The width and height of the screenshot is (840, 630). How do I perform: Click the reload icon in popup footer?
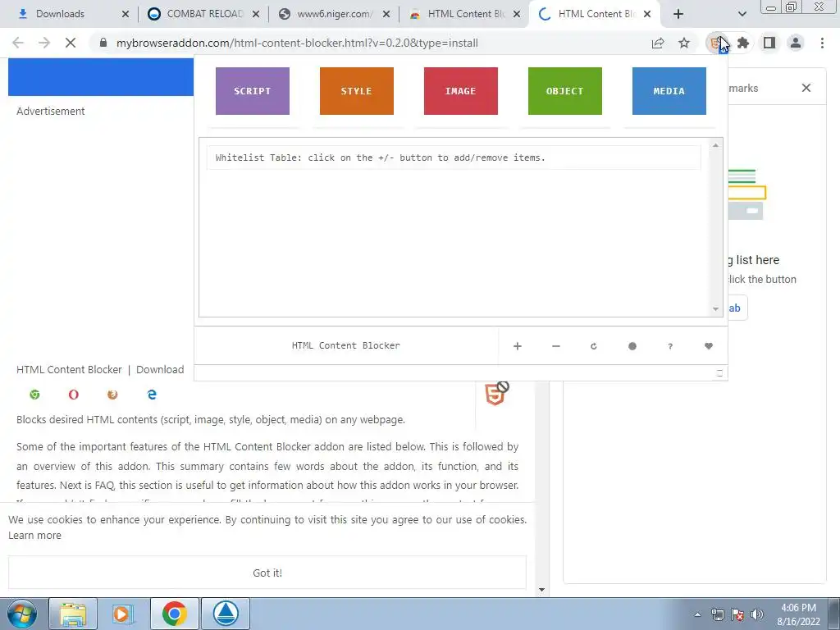click(594, 346)
